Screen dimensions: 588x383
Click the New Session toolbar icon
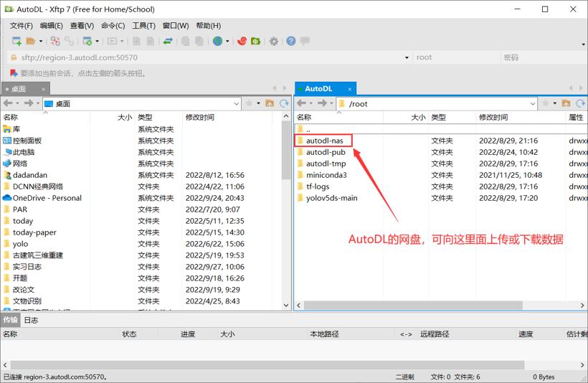point(17,41)
